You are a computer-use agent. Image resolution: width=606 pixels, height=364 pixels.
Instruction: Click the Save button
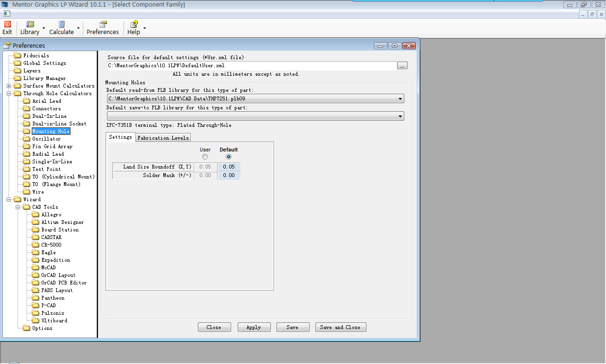293,327
